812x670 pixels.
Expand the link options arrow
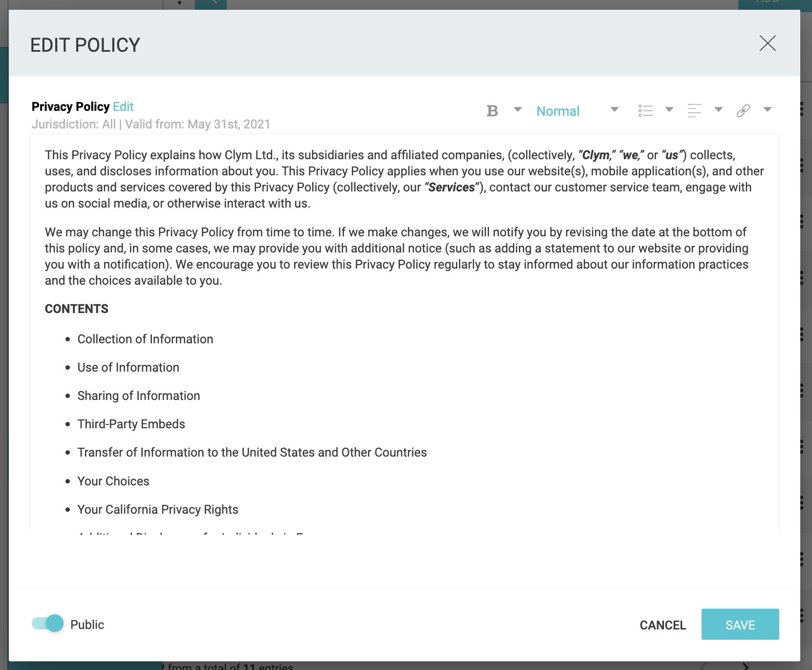(768, 109)
